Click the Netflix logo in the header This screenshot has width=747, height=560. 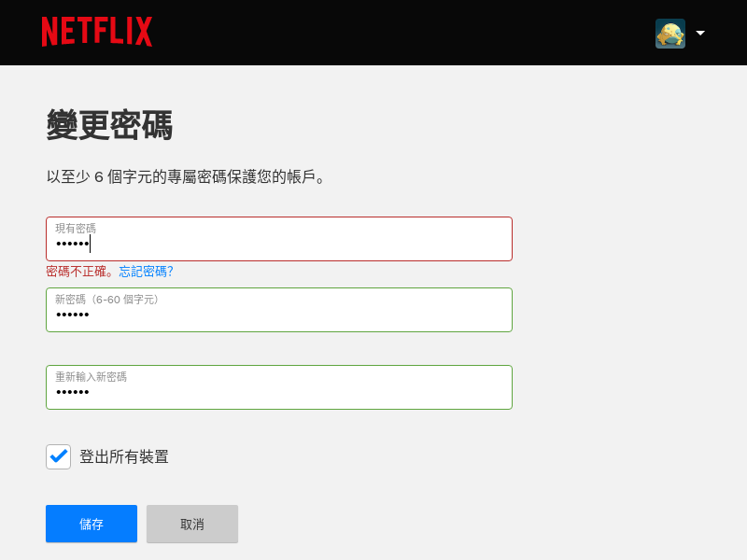pos(97,32)
